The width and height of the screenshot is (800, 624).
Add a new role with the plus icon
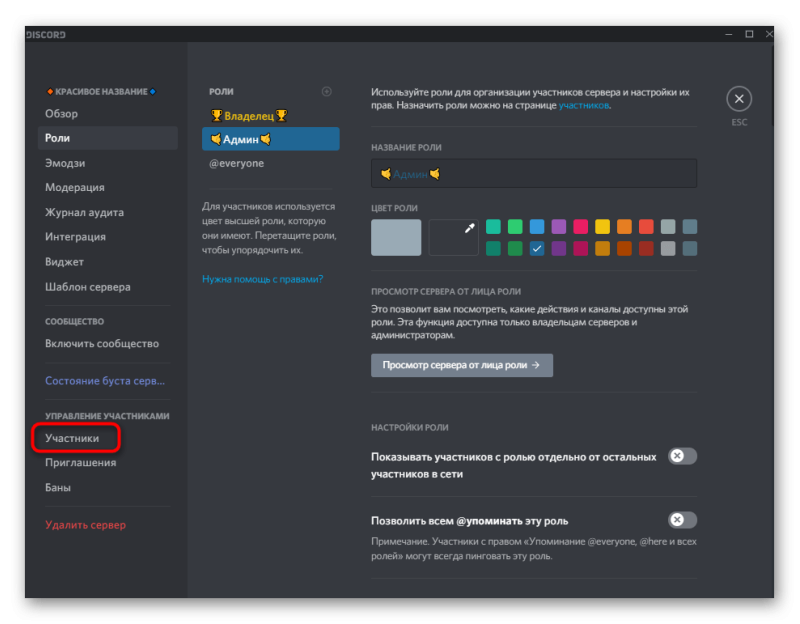(x=327, y=91)
